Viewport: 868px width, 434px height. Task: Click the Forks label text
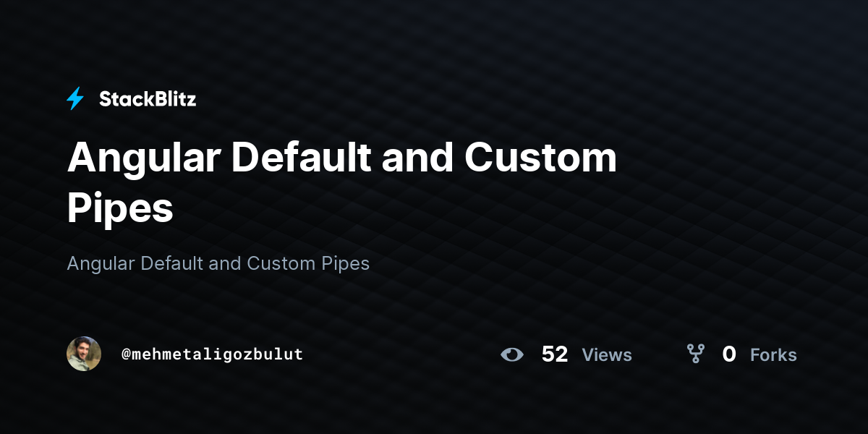(773, 355)
